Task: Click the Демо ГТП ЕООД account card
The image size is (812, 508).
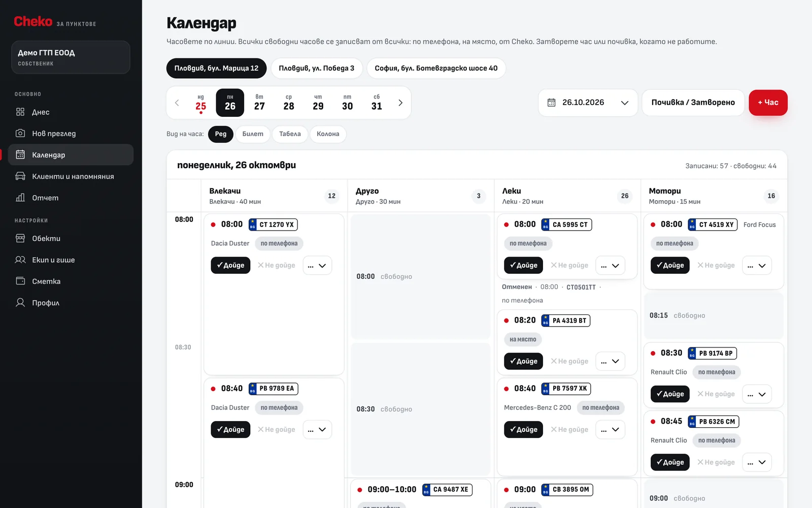Action: (71, 57)
